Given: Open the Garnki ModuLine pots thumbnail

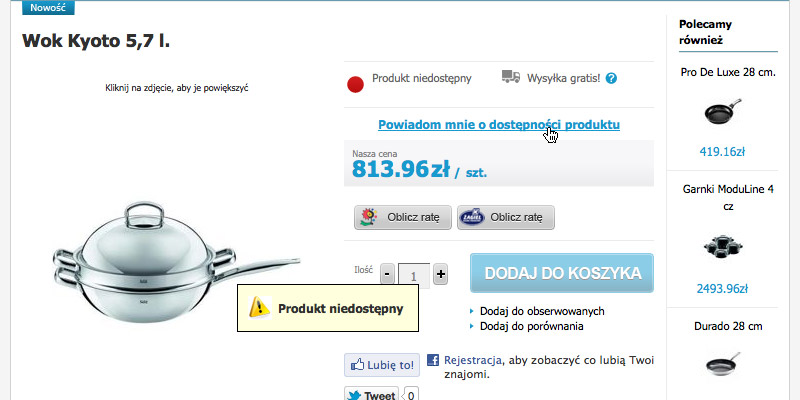Looking at the screenshot, I should click(x=723, y=247).
